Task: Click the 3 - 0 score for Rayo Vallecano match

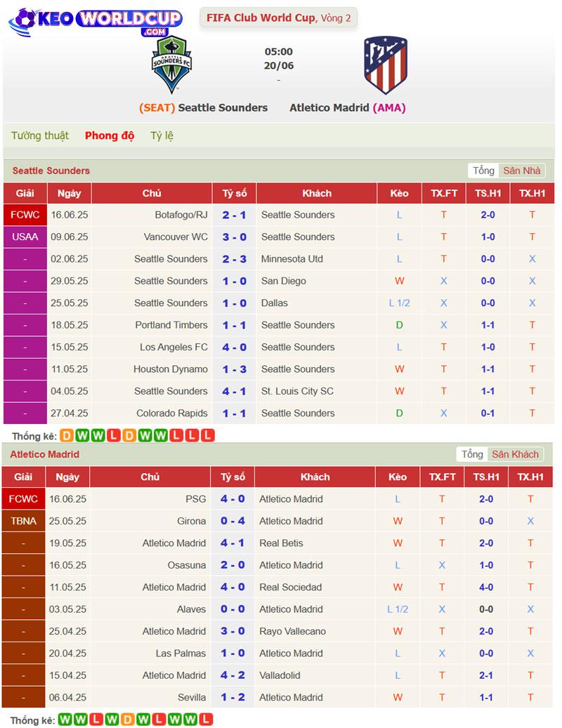Action: (x=233, y=631)
